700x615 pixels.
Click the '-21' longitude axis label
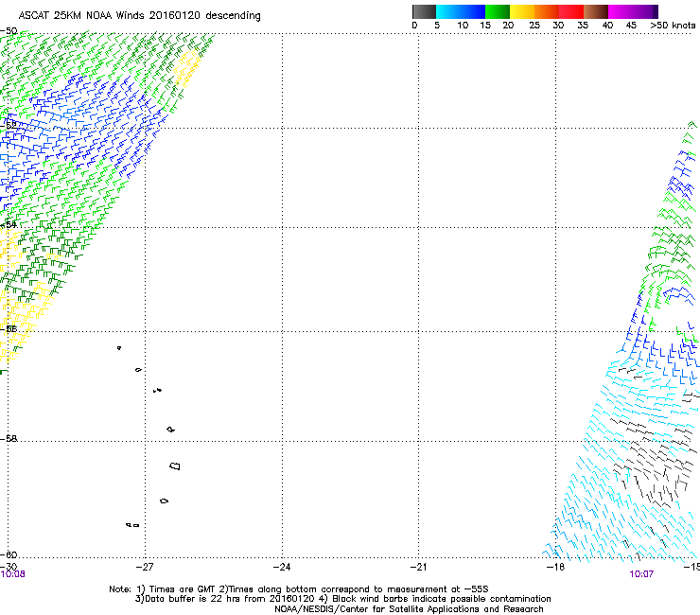418,567
